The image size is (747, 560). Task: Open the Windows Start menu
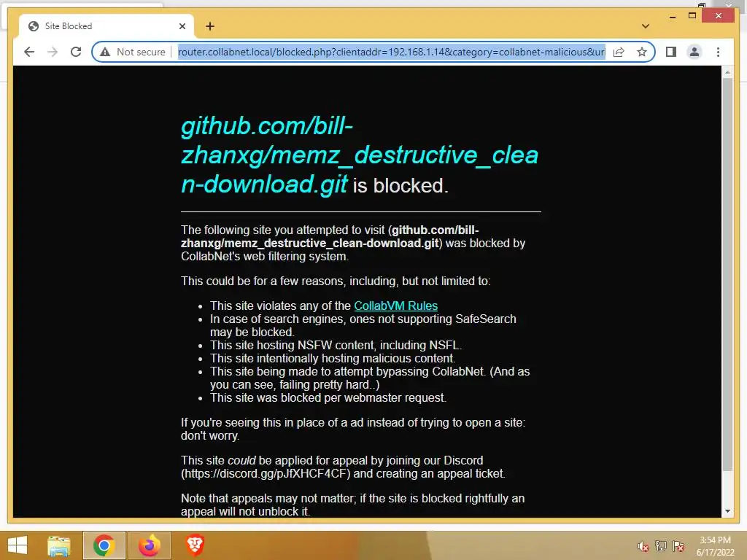point(18,545)
